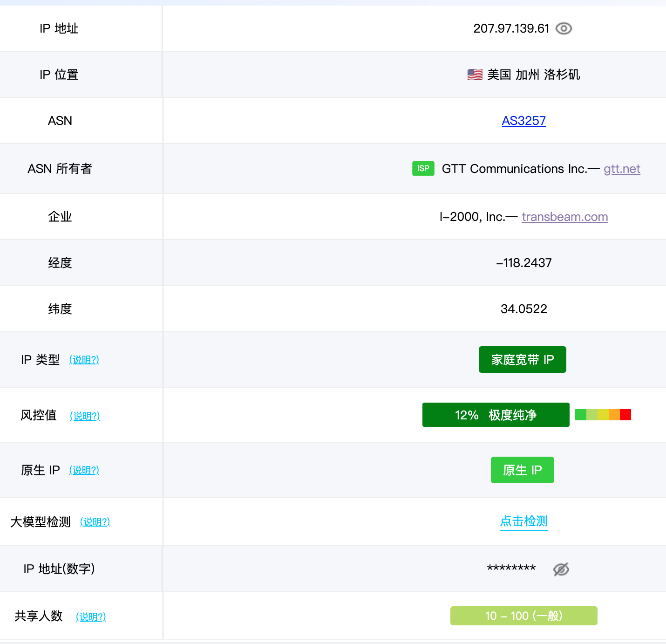Click the I-2000, Inc. company text
This screenshot has height=644, width=666.
(x=472, y=217)
